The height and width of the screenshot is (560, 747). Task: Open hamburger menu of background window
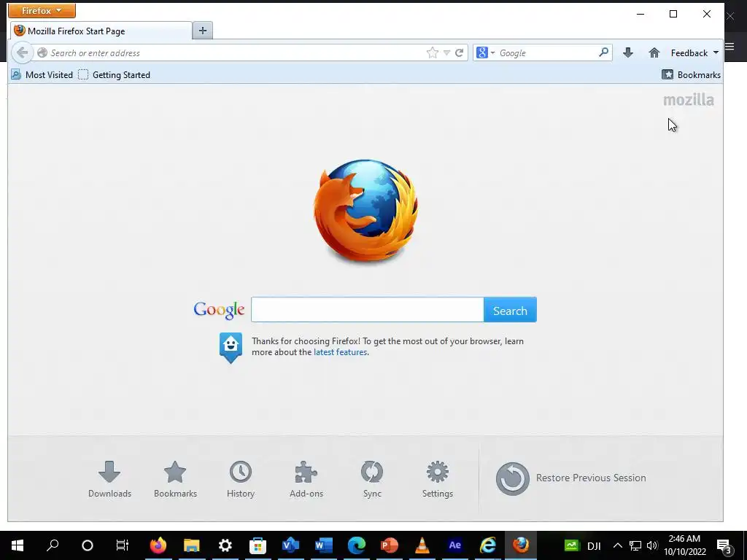pyautogui.click(x=729, y=46)
